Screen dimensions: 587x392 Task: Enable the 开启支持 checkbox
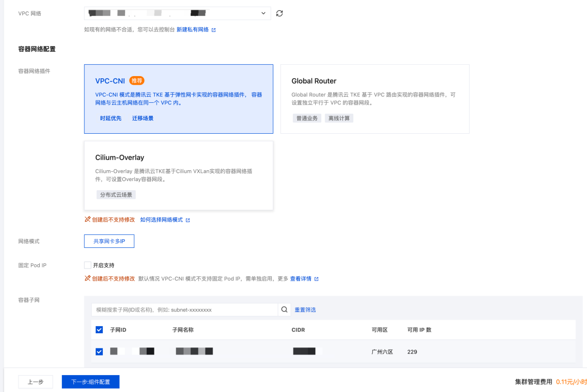click(88, 265)
